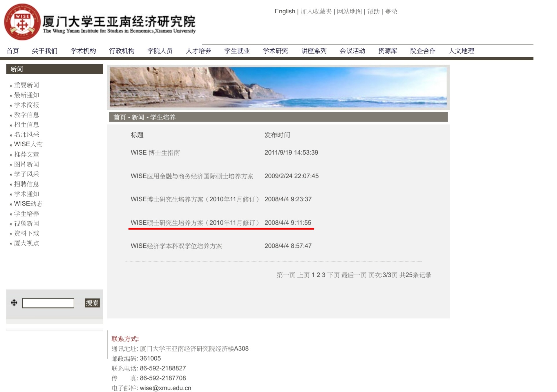Select 重要新闻 in news sidebar
The image size is (557, 392).
pos(26,85)
